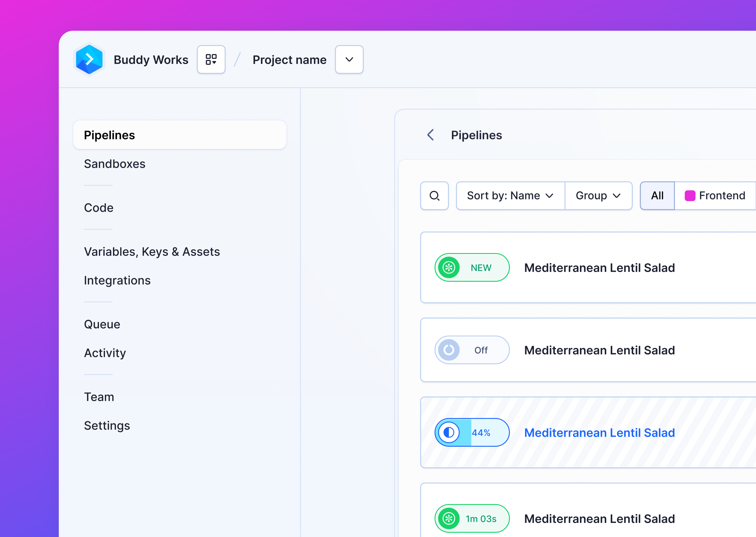Screen dimensions: 756x537
Task: Click the Pipelines panel heading
Action: coord(476,135)
